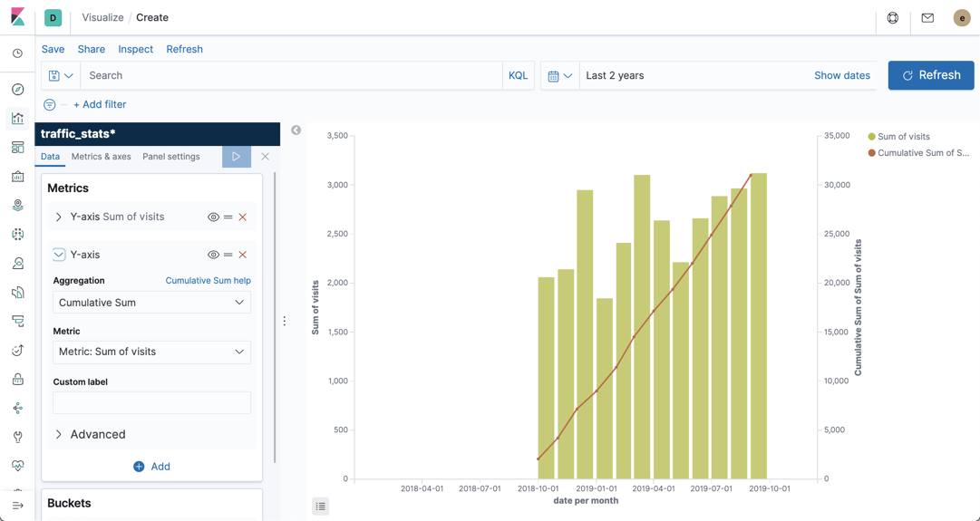Screen dimensions: 980x521
Task: Collapse editor panel arrow icon
Action: [296, 130]
